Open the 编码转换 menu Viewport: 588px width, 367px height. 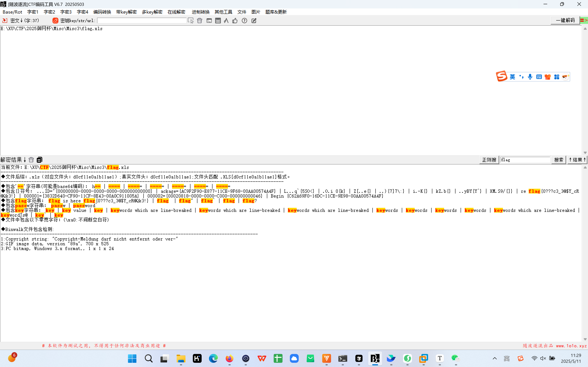coord(102,12)
